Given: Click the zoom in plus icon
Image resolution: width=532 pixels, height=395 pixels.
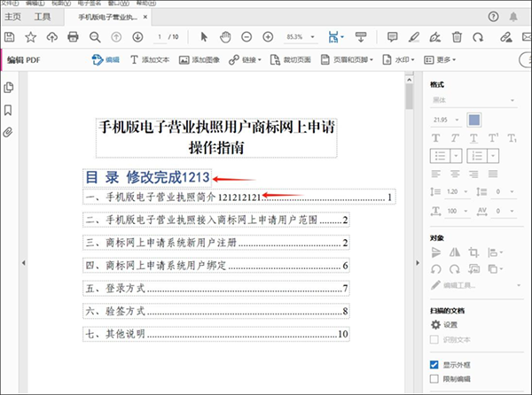Looking at the screenshot, I should (268, 36).
